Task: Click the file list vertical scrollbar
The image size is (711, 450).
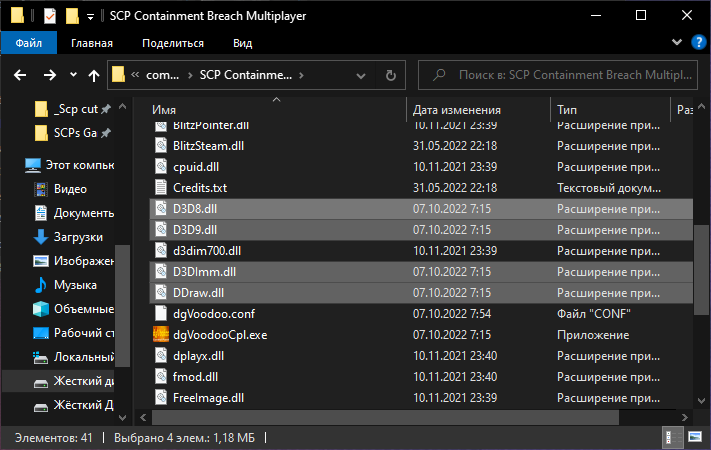Action: point(703,260)
